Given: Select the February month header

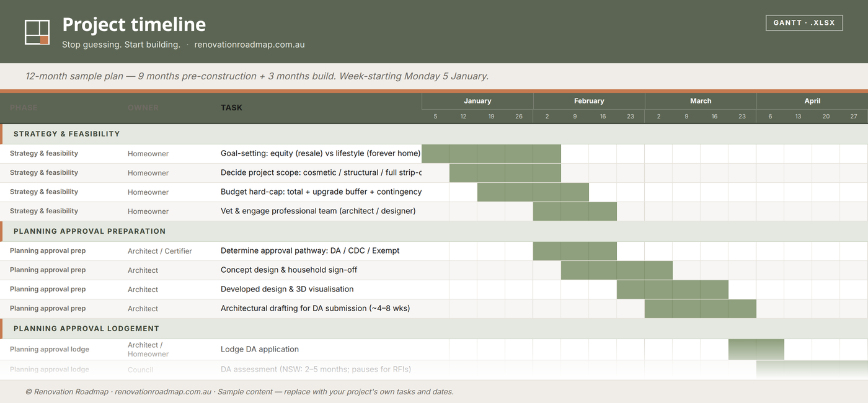Looking at the screenshot, I should coord(589,101).
